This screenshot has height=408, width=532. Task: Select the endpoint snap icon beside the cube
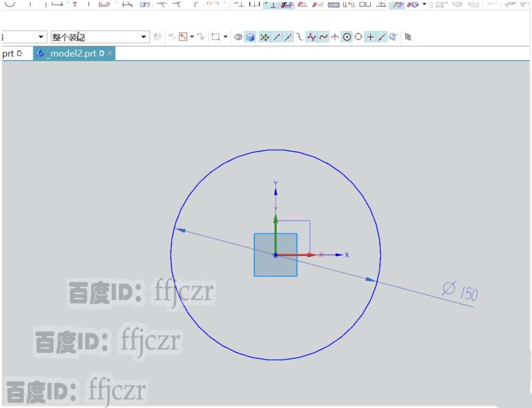276,37
